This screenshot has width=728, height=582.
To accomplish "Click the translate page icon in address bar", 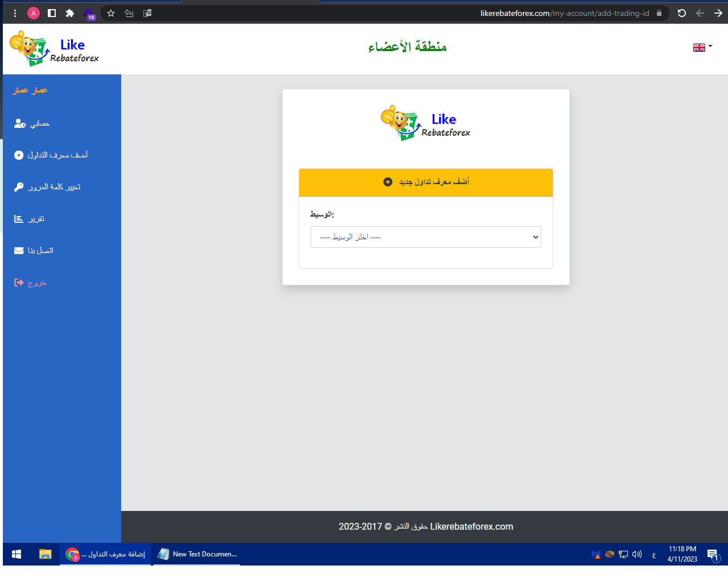I will [x=147, y=13].
